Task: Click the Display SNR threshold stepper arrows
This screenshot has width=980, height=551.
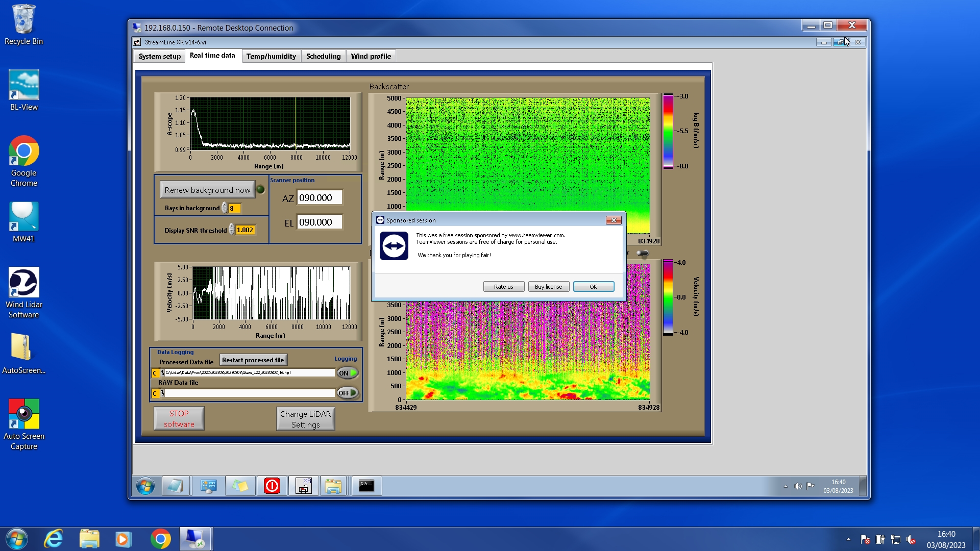Action: tap(231, 230)
